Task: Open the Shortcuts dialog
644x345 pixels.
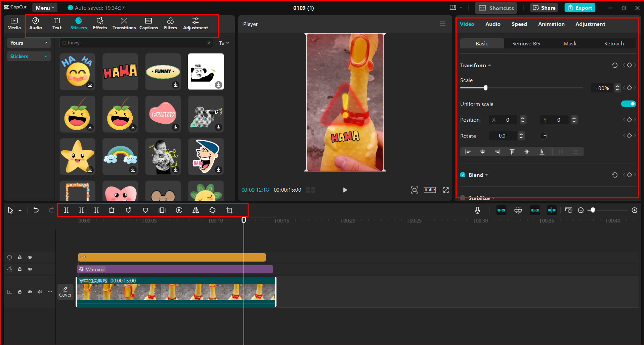Action: coord(496,8)
